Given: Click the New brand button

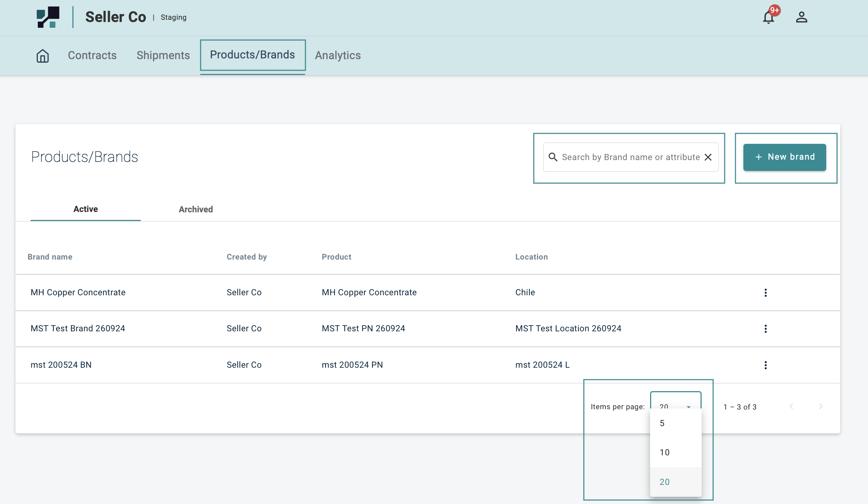Looking at the screenshot, I should pyautogui.click(x=784, y=157).
